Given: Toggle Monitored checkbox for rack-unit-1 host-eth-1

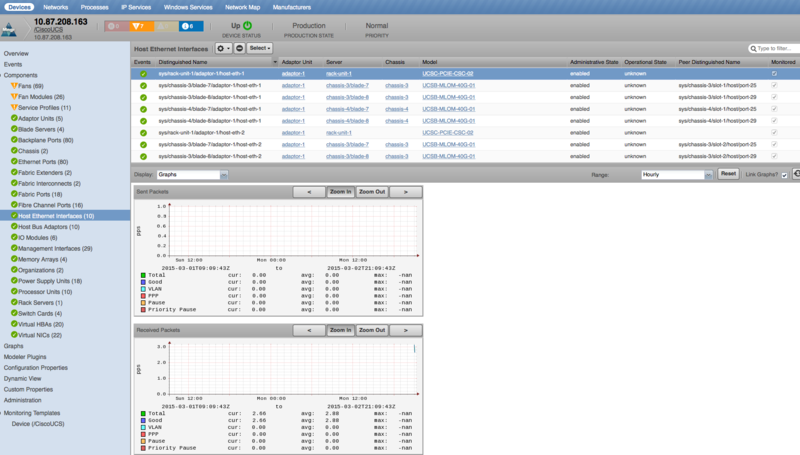Looking at the screenshot, I should pyautogui.click(x=774, y=73).
